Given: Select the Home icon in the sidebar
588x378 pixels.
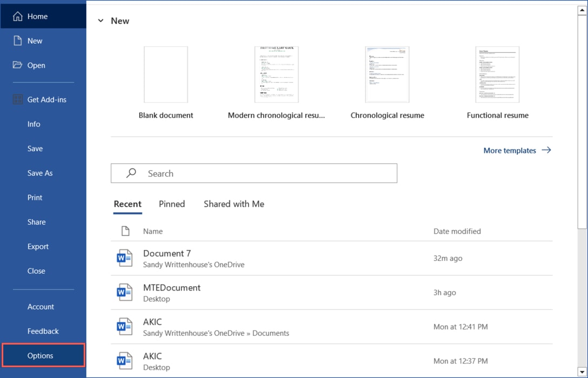Looking at the screenshot, I should (x=17, y=16).
